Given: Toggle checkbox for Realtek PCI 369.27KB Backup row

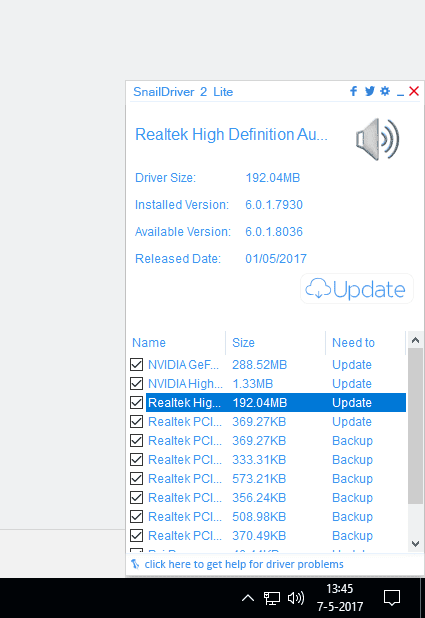Looking at the screenshot, I should click(136, 441).
